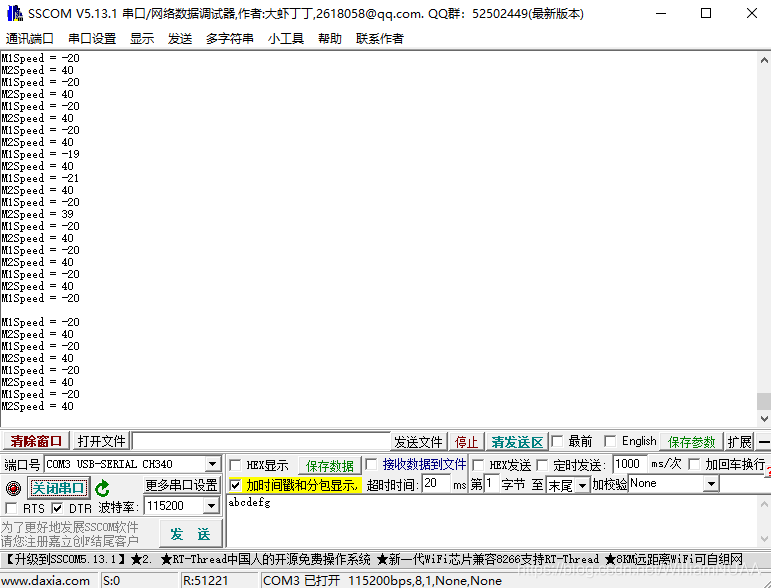Click the 发送 send button

click(x=190, y=533)
